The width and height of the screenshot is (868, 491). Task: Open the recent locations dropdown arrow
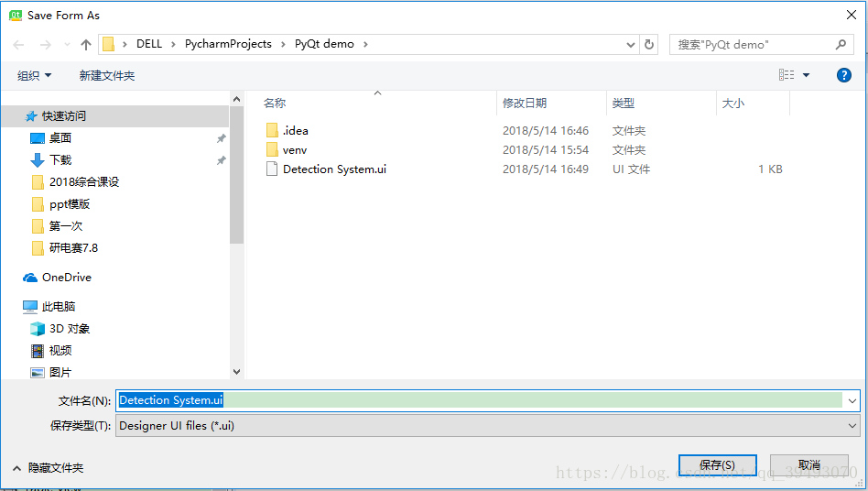coord(67,44)
